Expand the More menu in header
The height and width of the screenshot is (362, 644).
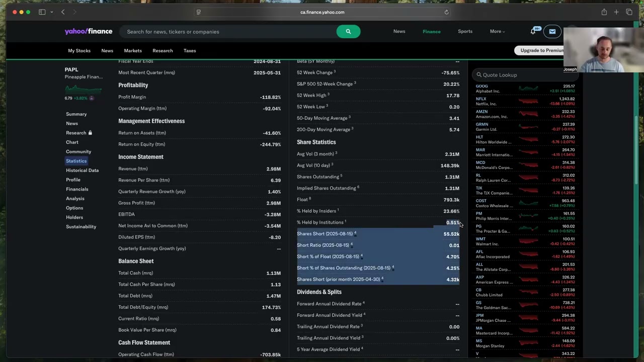click(x=497, y=31)
